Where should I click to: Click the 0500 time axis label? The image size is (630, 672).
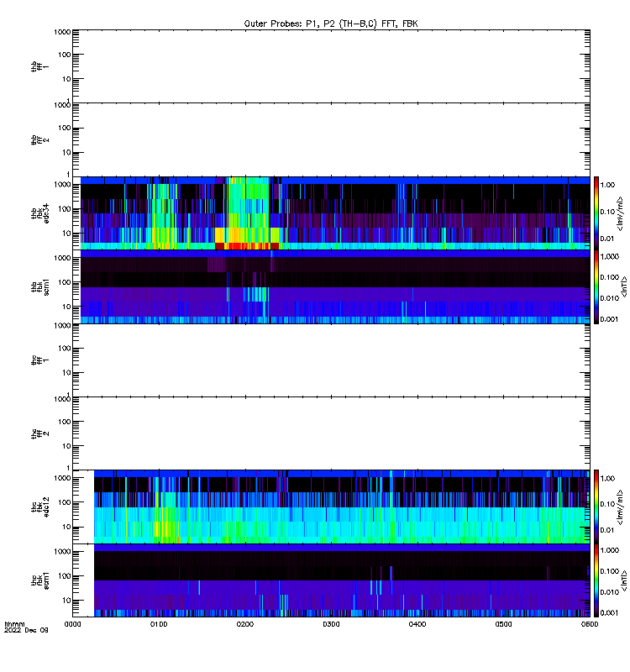(503, 624)
